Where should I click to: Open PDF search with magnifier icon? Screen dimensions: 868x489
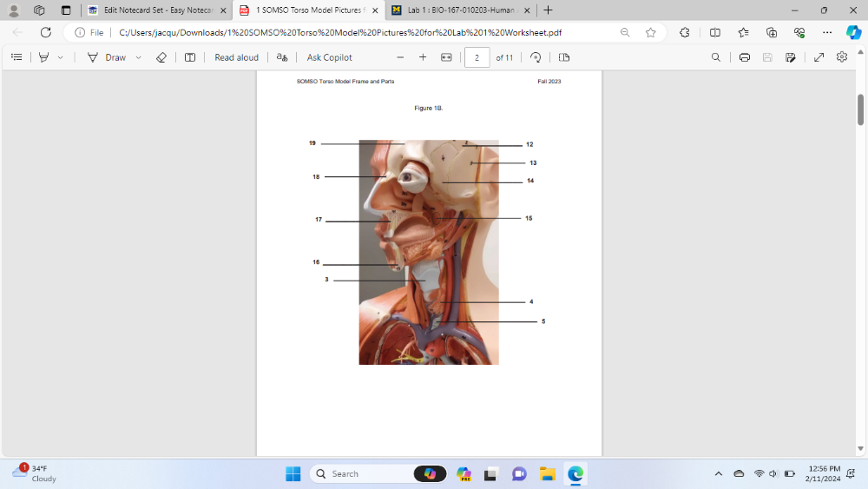pyautogui.click(x=715, y=57)
